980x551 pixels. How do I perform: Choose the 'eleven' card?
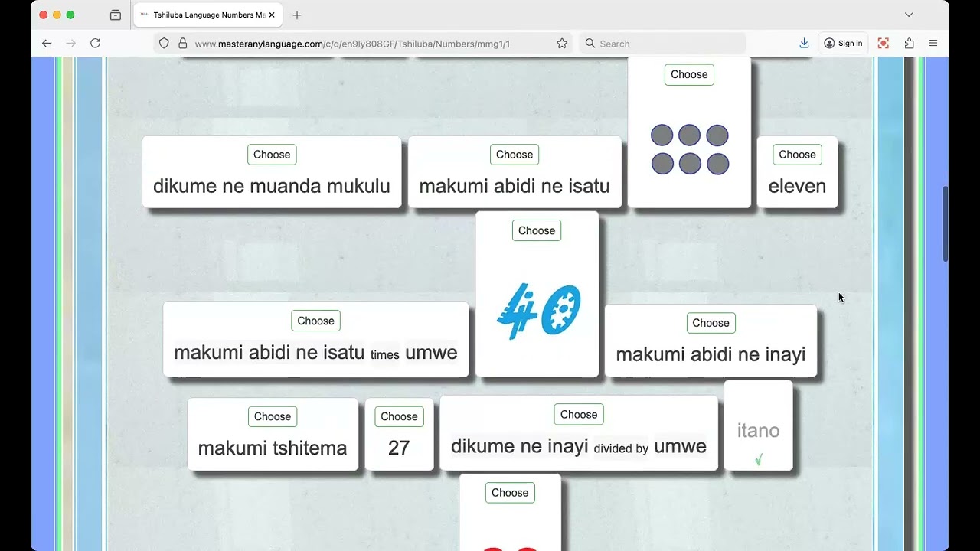click(x=797, y=155)
